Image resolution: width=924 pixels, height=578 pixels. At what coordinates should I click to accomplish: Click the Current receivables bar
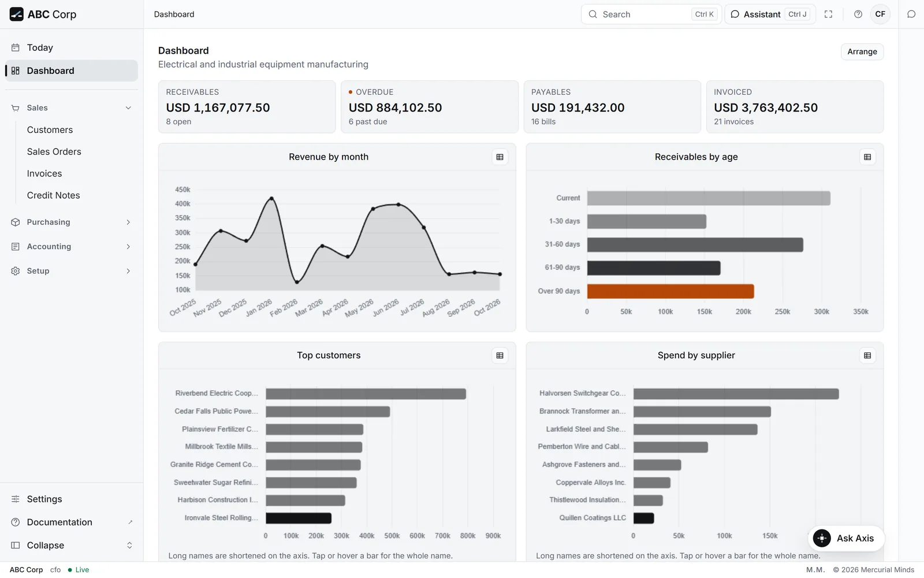click(x=709, y=198)
